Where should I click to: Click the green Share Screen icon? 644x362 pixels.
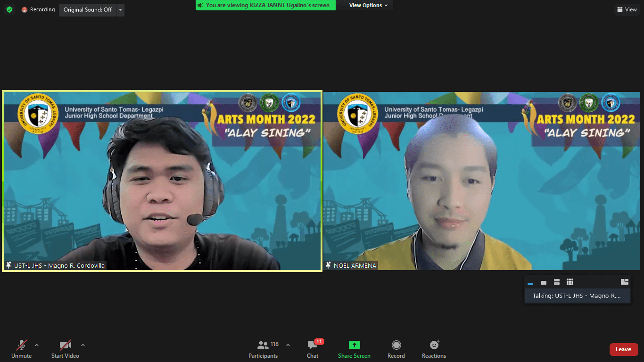pyautogui.click(x=354, y=345)
